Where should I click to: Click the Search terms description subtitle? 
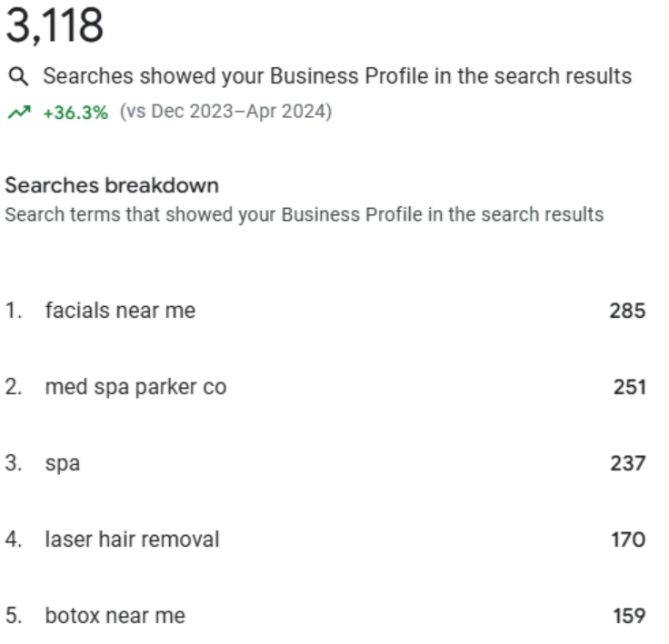pos(305,214)
